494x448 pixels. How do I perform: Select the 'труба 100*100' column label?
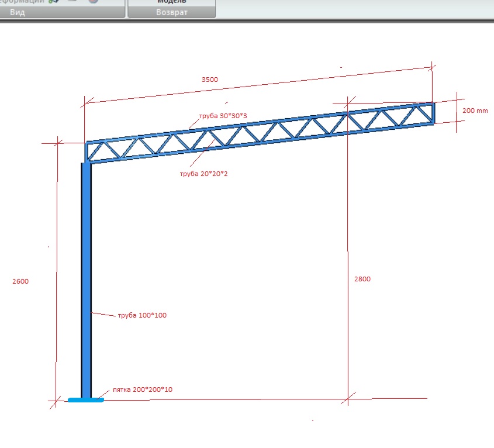click(142, 315)
